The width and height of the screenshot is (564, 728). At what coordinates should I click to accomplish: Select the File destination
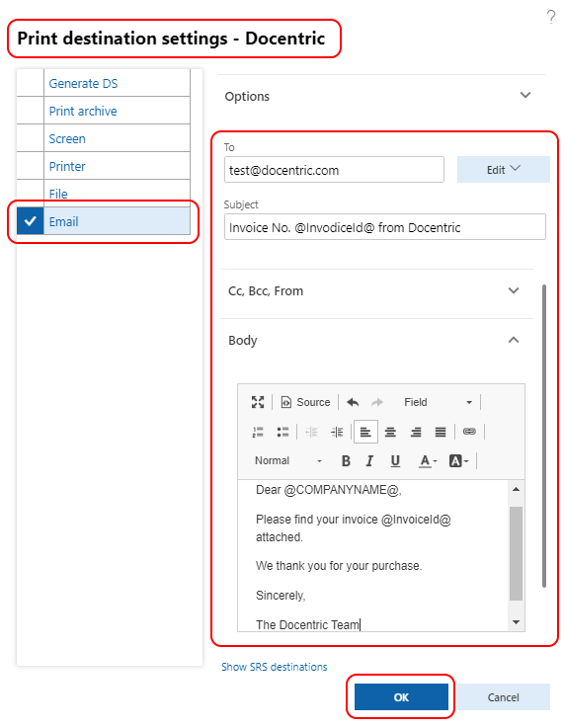[58, 194]
